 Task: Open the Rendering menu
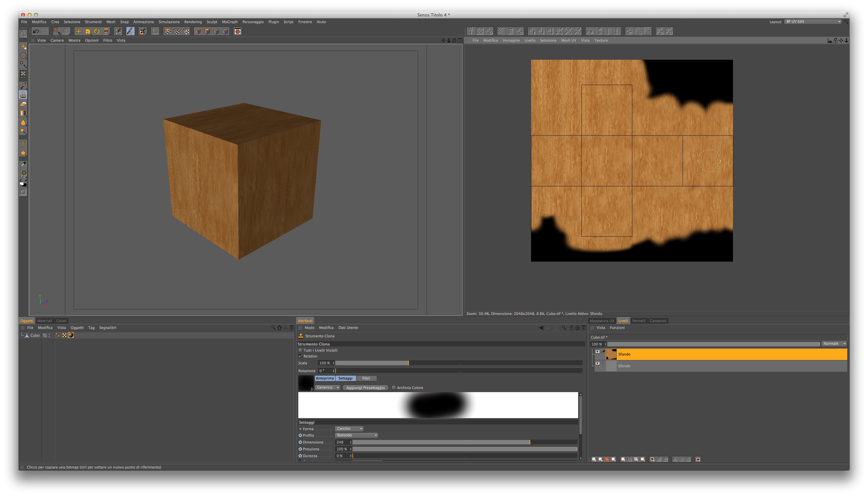click(x=193, y=22)
